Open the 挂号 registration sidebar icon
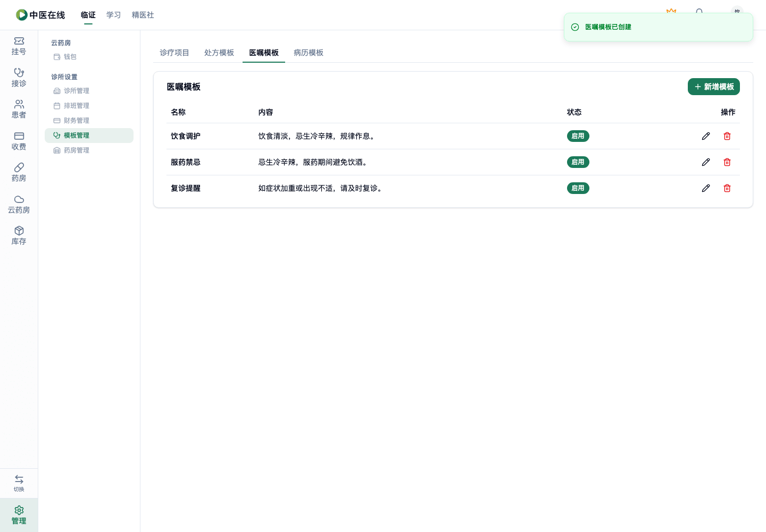 click(x=19, y=46)
